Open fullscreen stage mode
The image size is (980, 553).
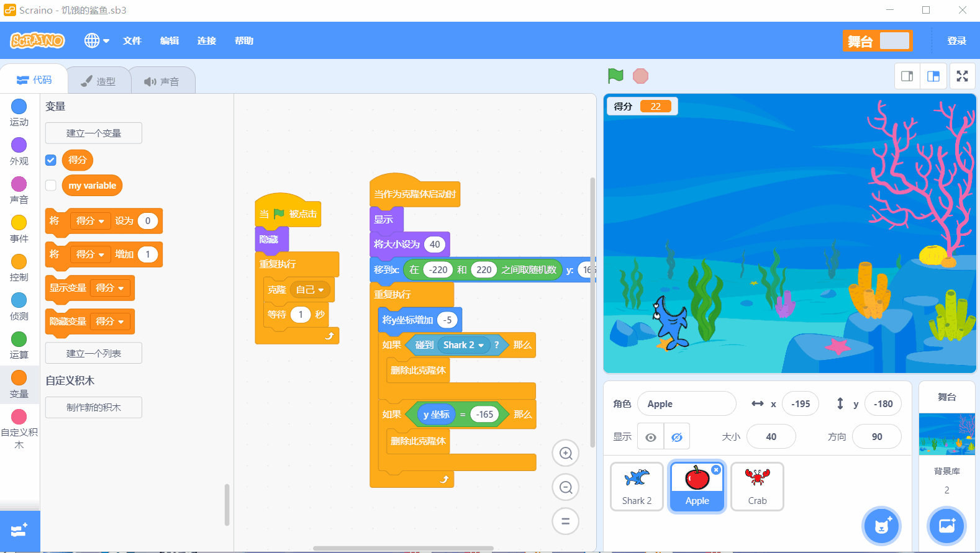click(962, 76)
